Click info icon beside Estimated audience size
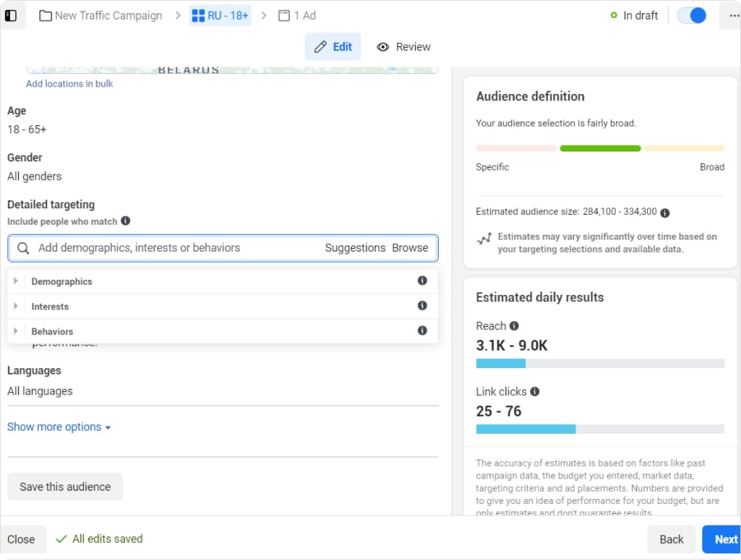The height and width of the screenshot is (560, 741). point(665,212)
